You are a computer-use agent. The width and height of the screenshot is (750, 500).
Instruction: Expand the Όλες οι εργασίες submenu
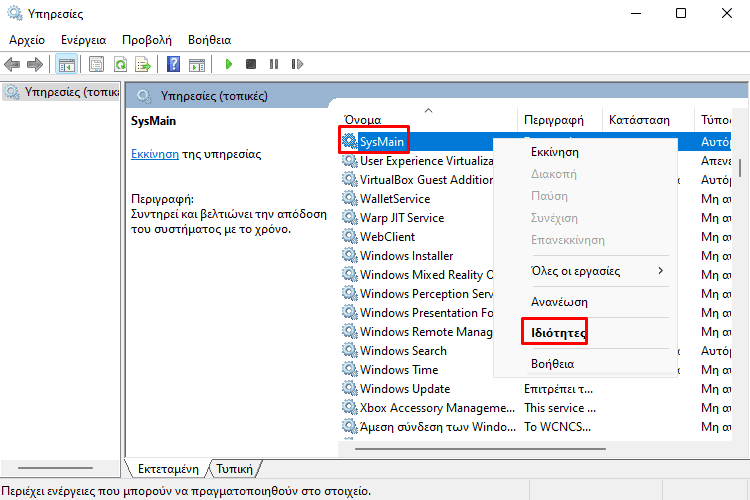pyautogui.click(x=585, y=271)
